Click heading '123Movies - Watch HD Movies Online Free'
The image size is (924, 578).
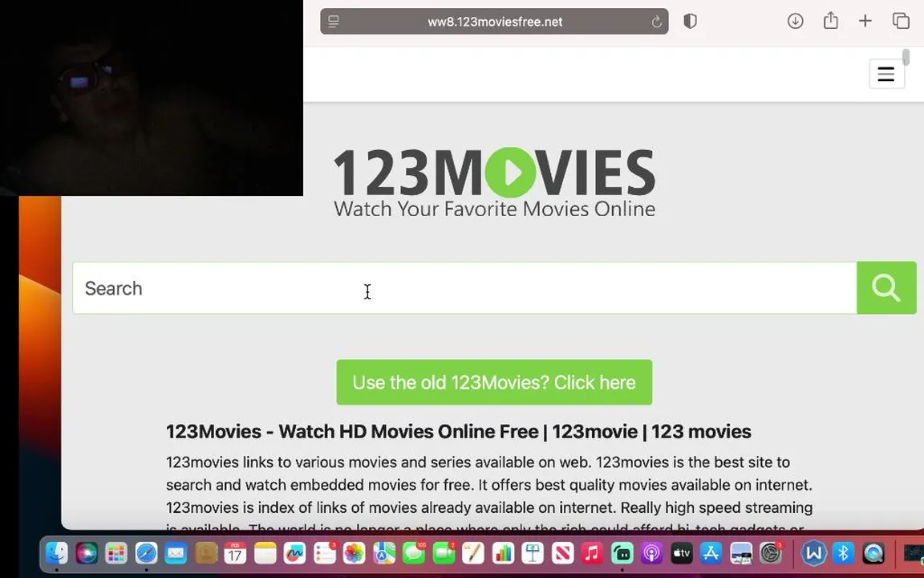click(x=459, y=432)
